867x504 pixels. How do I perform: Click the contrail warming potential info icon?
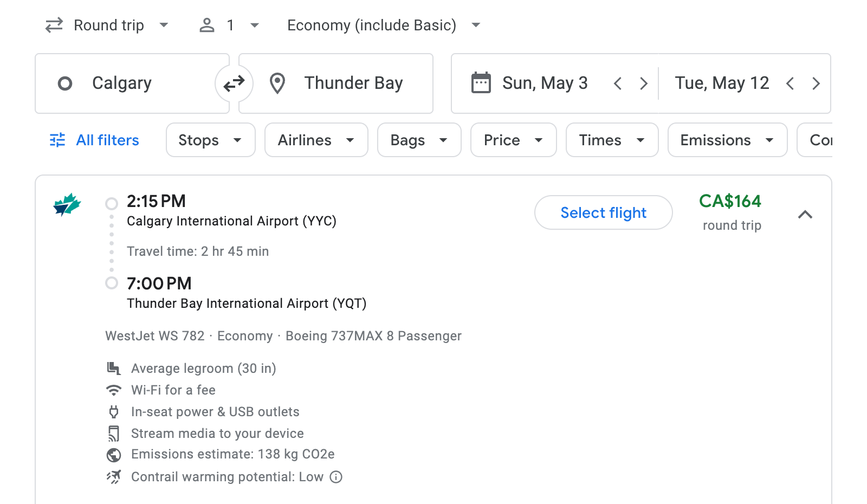click(336, 477)
